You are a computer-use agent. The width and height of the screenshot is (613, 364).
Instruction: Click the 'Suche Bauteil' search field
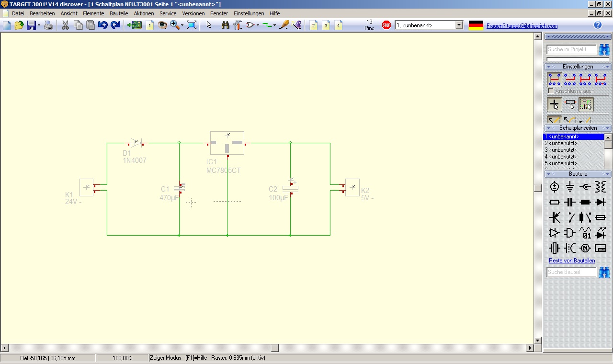(x=571, y=272)
